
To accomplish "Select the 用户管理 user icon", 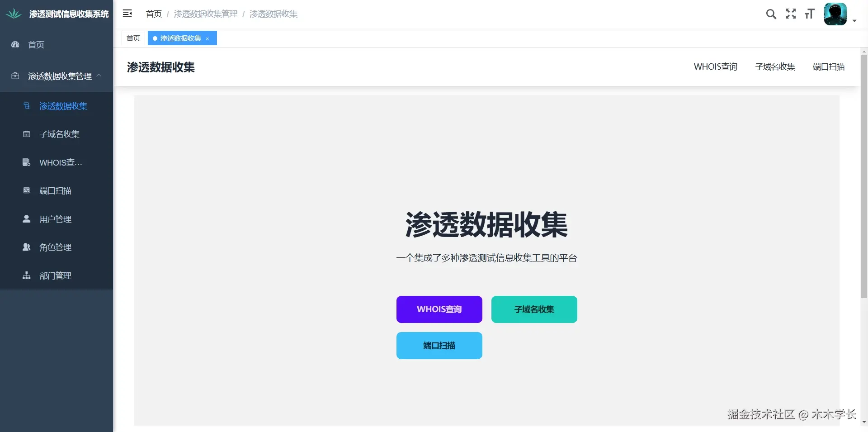I will coord(26,219).
